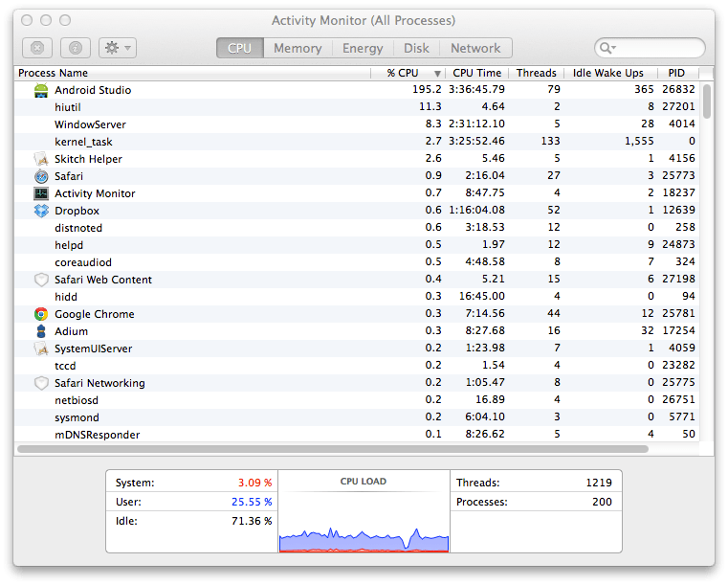This screenshot has width=728, height=585.
Task: Select the helpd process
Action: [357, 245]
